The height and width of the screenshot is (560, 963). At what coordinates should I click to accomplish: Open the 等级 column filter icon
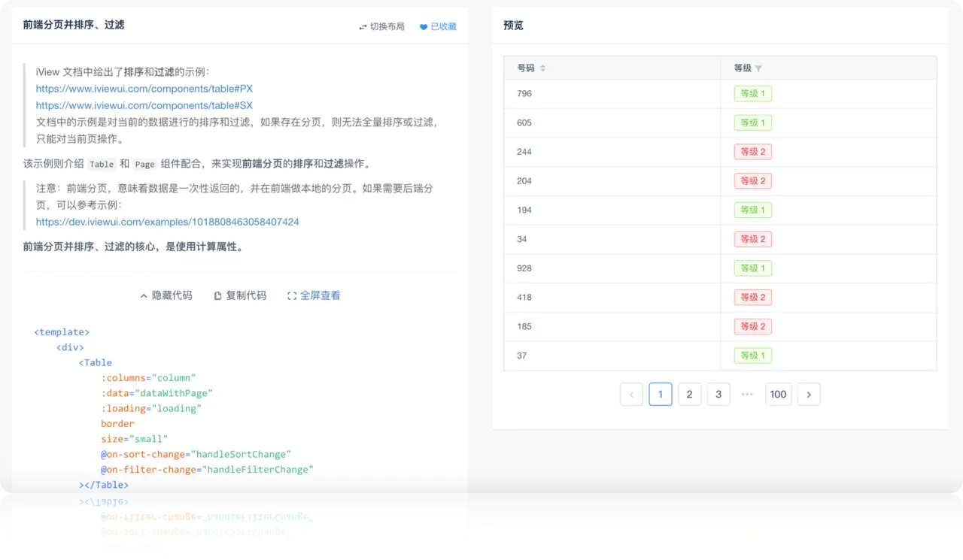tap(758, 68)
